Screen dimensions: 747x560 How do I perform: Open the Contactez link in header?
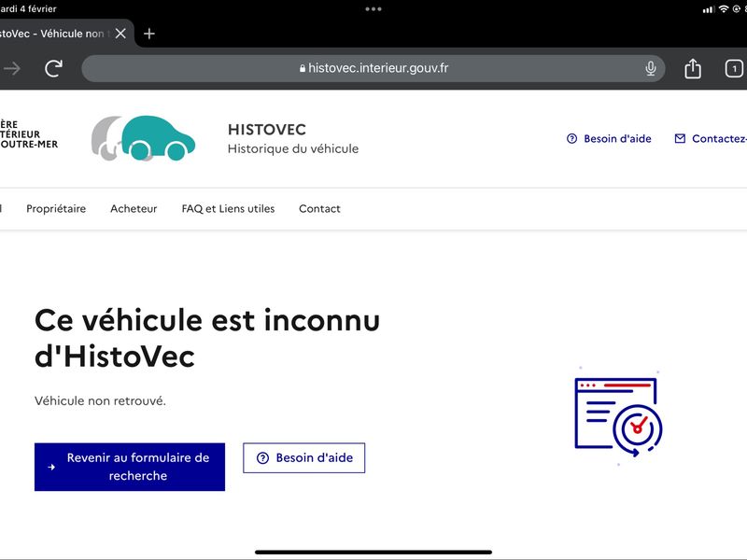pyautogui.click(x=711, y=138)
